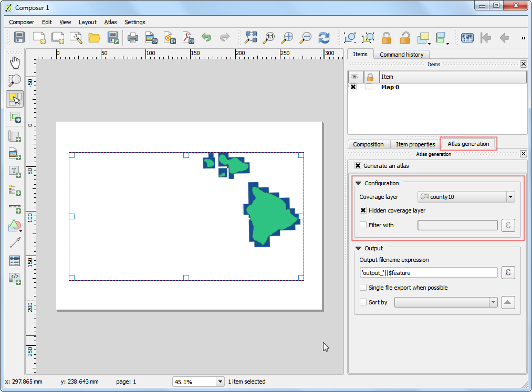This screenshot has height=392, width=532.
Task: Load composer from template folder icon
Action: coord(95,37)
